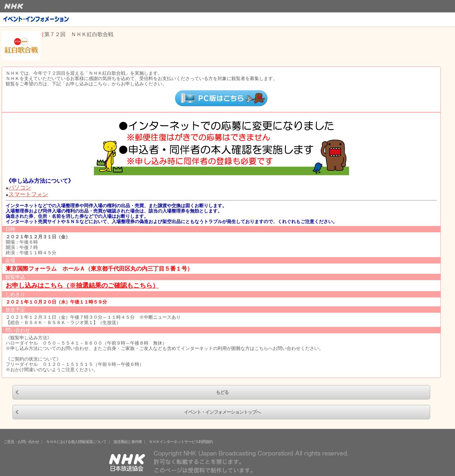Open the PC版はこちら button
The width and height of the screenshot is (455, 476).
pyautogui.click(x=221, y=98)
